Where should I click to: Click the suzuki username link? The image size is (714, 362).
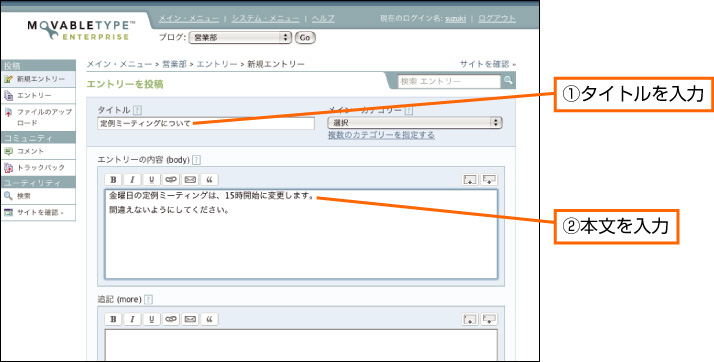pyautogui.click(x=455, y=19)
